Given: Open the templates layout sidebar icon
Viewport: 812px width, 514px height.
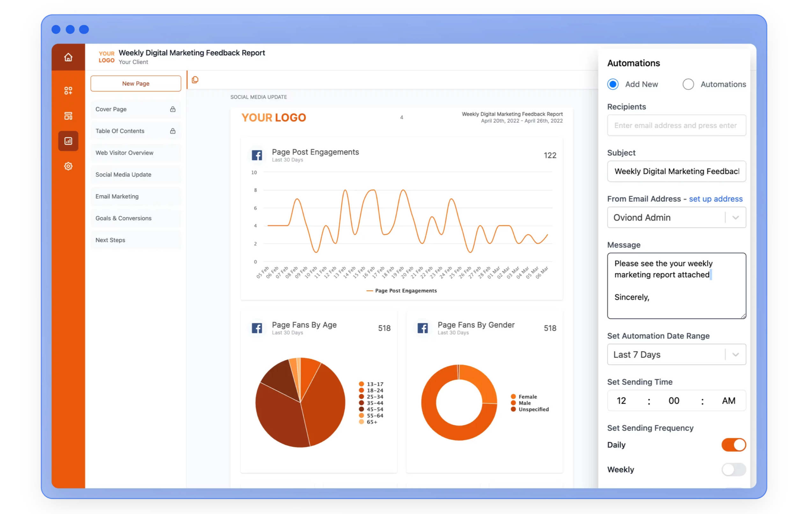Looking at the screenshot, I should tap(68, 116).
